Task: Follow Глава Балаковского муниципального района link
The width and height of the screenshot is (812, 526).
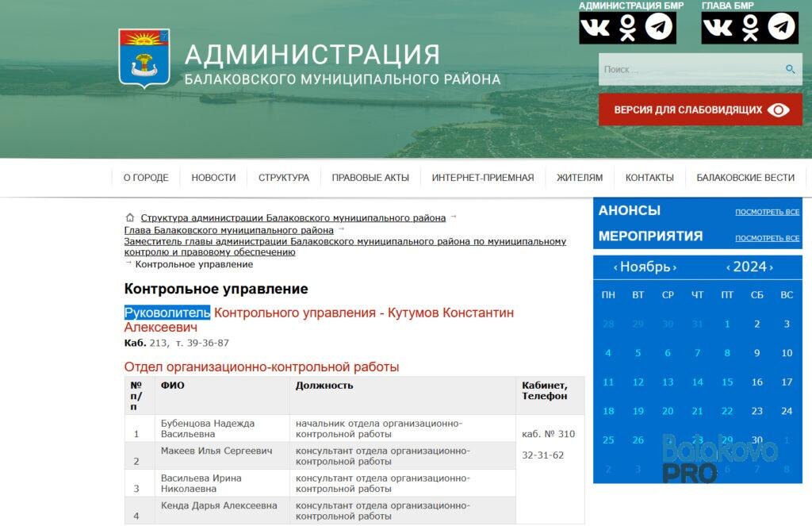Action: click(x=229, y=230)
